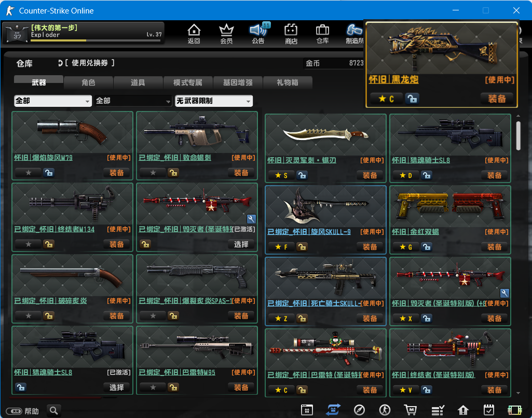Click 选择 on the 已绑定 毁灭者 card
Screen dimensions: 532x418
pyautogui.click(x=241, y=244)
